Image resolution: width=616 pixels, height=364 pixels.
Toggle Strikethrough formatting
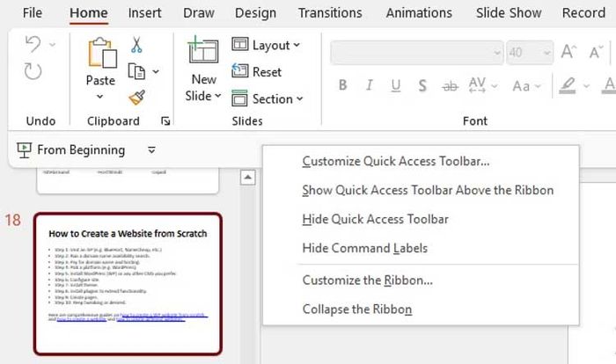coord(450,85)
